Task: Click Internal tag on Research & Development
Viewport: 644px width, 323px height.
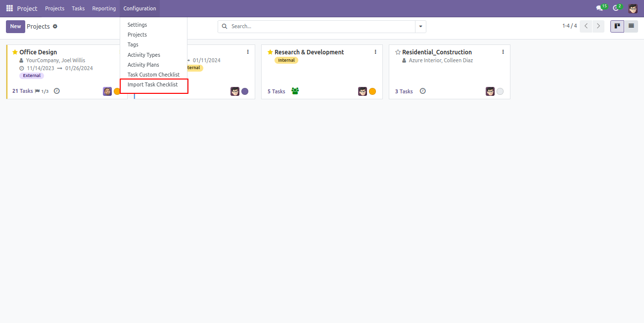Action: [x=286, y=60]
